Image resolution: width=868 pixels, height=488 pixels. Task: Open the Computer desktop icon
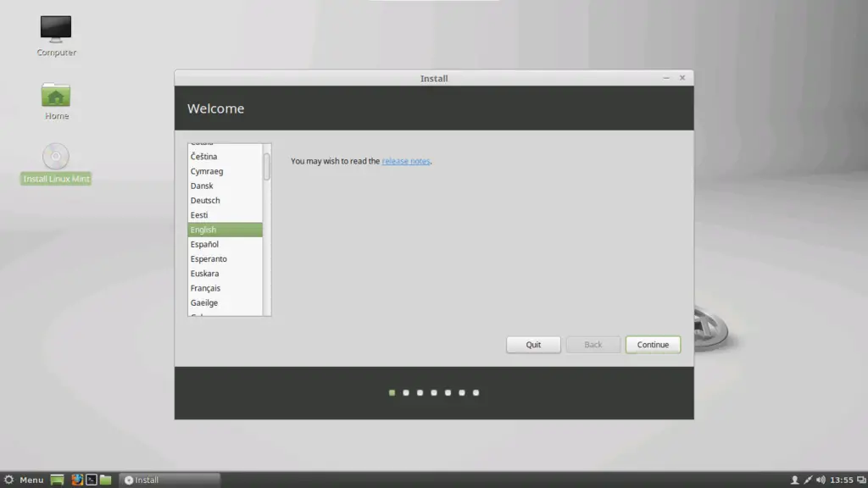56,36
